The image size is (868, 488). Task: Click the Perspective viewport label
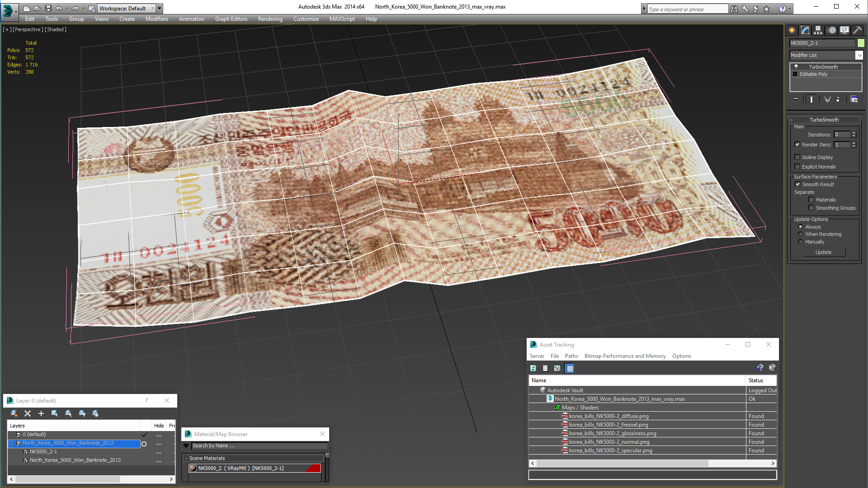(x=28, y=29)
